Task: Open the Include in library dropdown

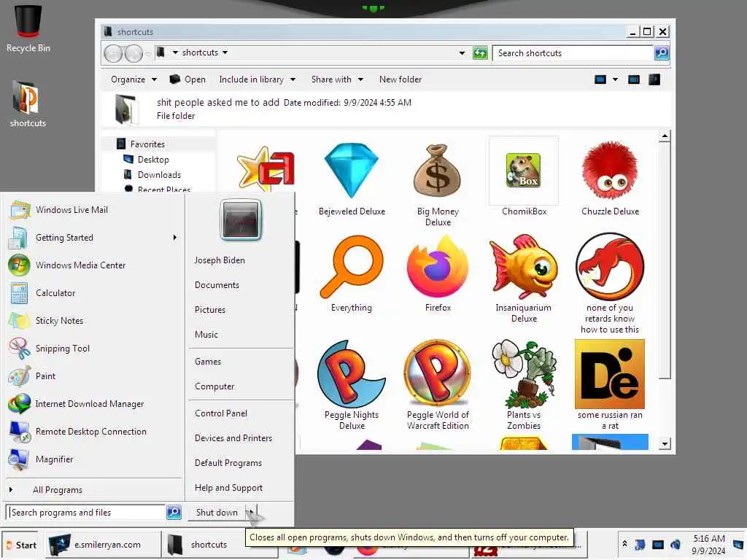Action: click(258, 79)
